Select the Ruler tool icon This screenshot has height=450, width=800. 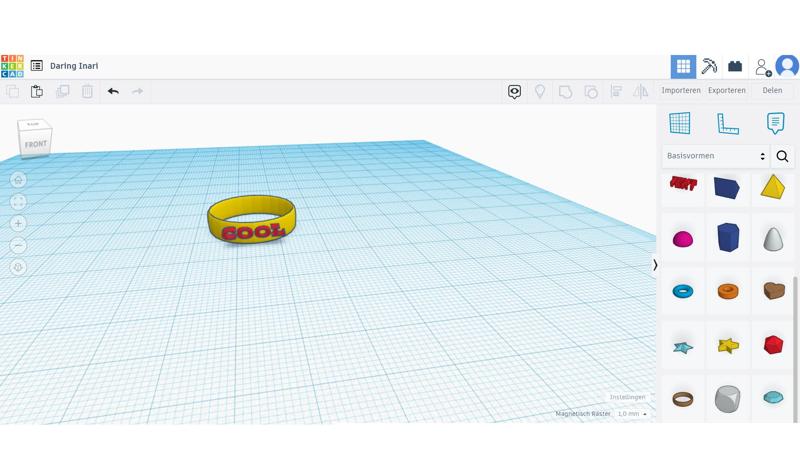pos(728,123)
